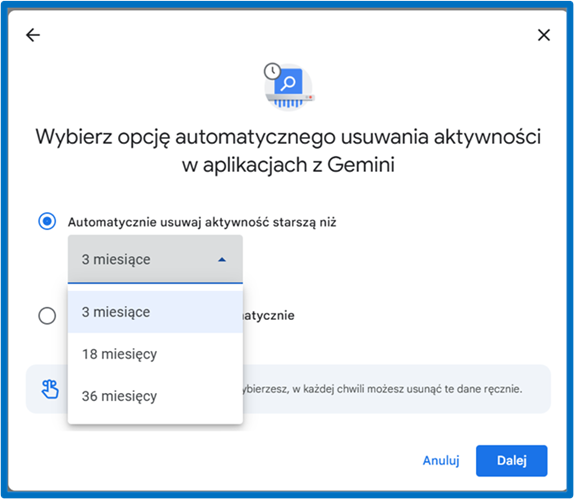Click 'w aplikacjach z Gemini' heading line
This screenshot has height=499, width=574.
point(288,165)
